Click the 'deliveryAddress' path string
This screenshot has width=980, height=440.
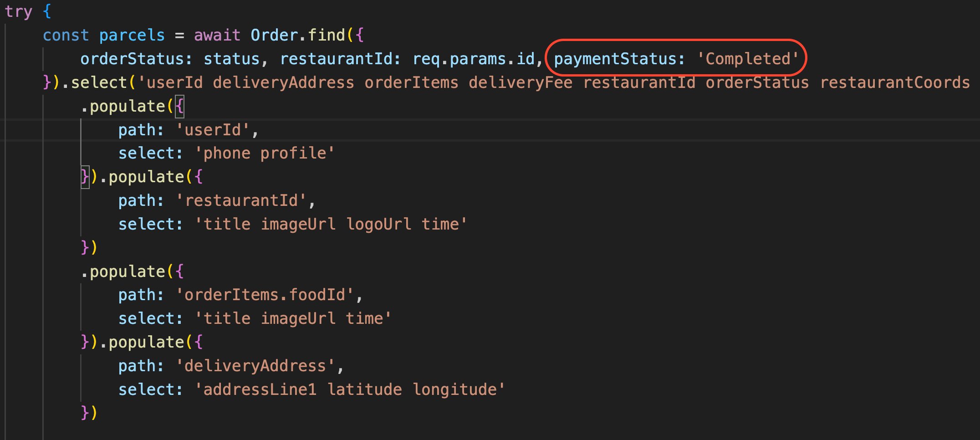point(255,366)
